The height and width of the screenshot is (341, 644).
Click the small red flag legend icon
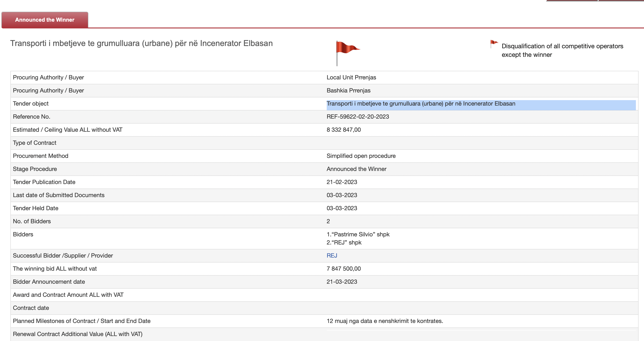click(494, 44)
